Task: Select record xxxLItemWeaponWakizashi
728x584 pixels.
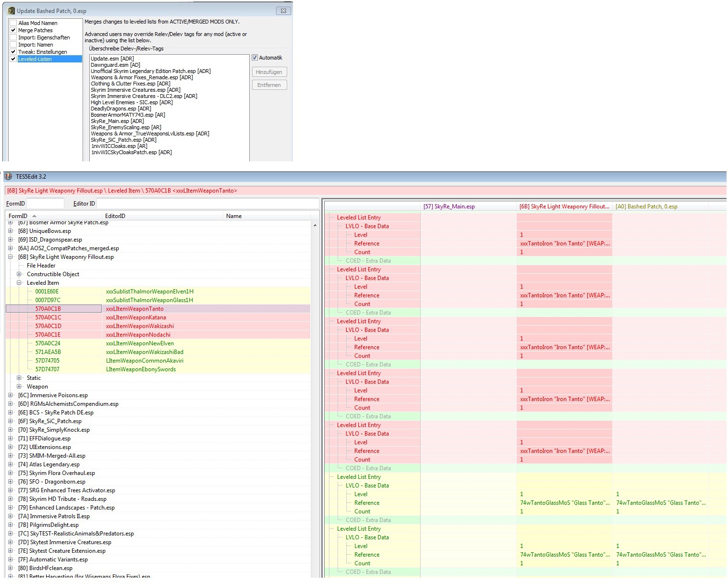Action: tap(158, 326)
